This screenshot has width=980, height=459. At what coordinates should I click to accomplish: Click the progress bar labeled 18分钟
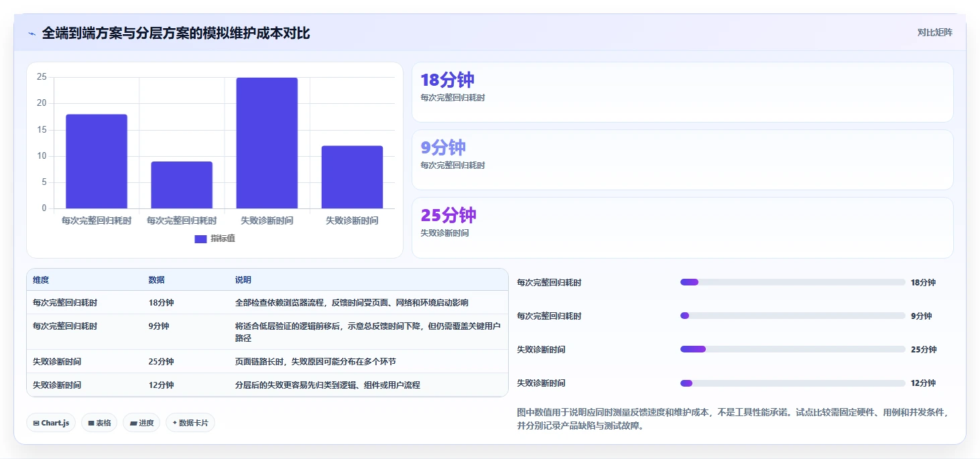click(792, 282)
